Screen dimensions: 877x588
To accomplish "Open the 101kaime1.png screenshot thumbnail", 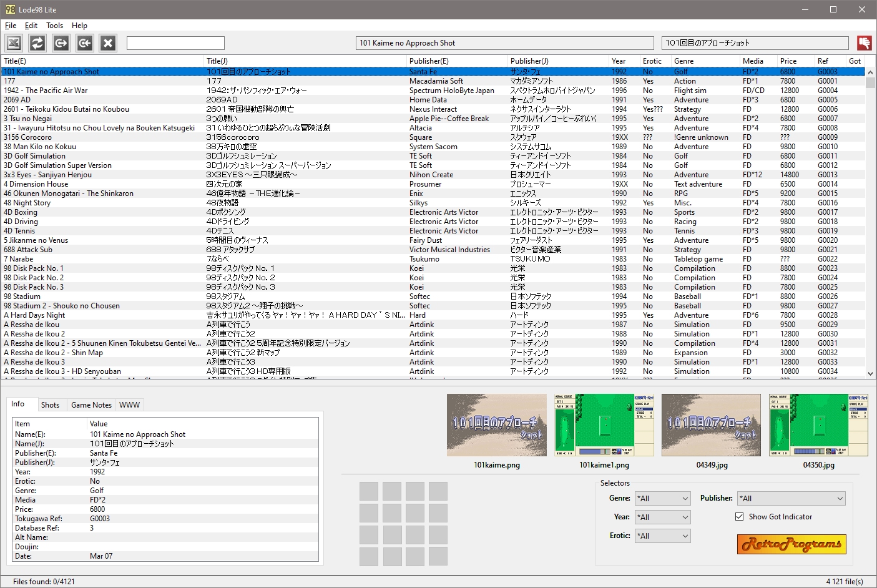I will [x=604, y=425].
